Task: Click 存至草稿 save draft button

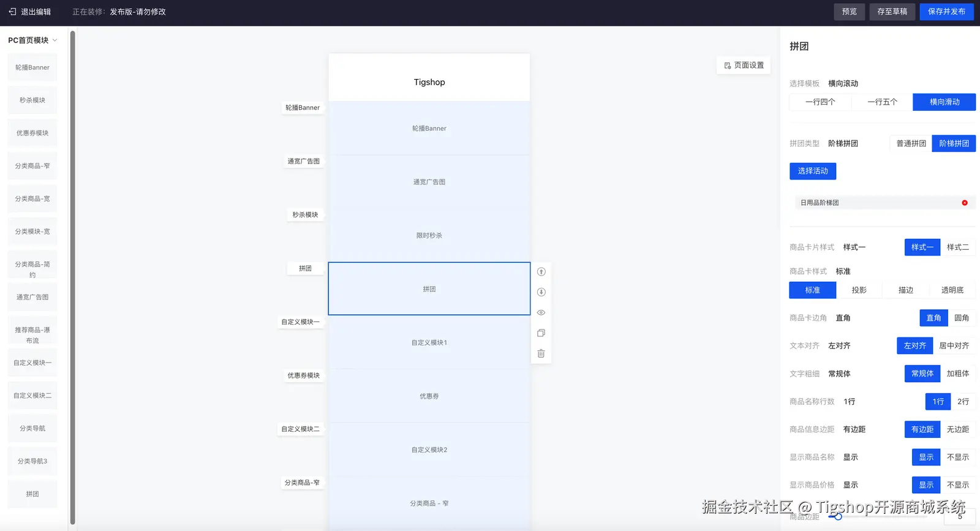Action: [x=892, y=12]
